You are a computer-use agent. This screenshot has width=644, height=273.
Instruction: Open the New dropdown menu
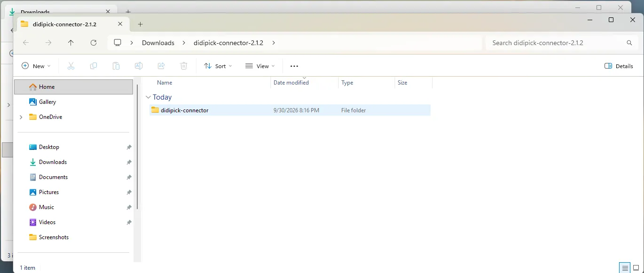[36, 66]
